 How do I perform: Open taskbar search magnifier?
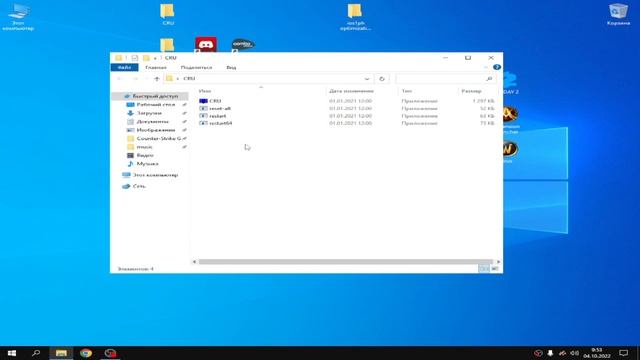(36, 353)
